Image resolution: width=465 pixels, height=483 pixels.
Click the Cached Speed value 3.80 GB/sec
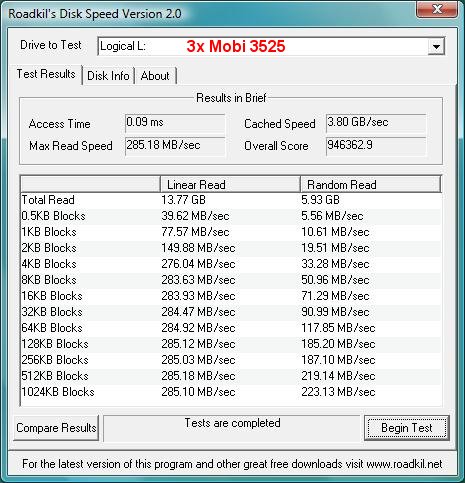tap(376, 123)
